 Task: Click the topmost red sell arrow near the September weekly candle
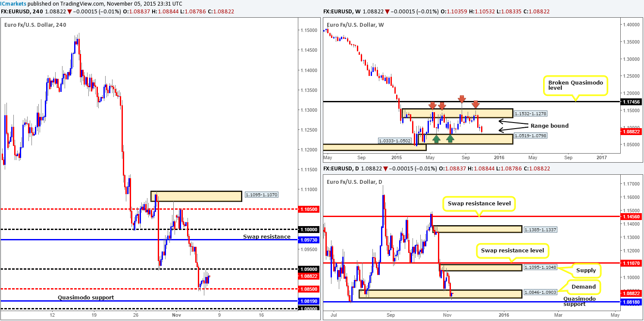click(x=462, y=98)
